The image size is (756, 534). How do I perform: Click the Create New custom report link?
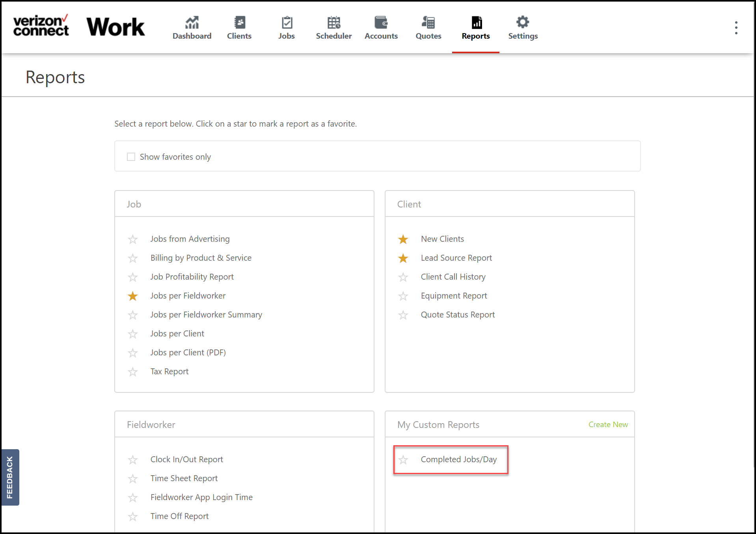coord(608,424)
